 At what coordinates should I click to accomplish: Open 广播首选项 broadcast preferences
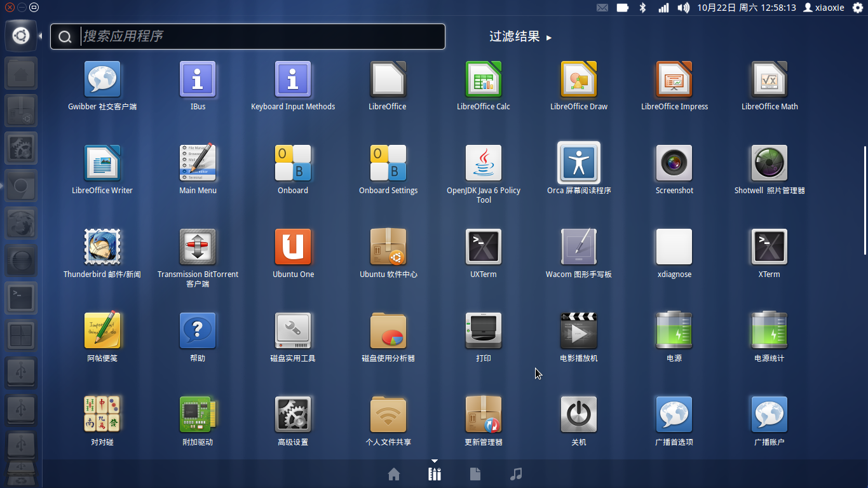coord(674,415)
